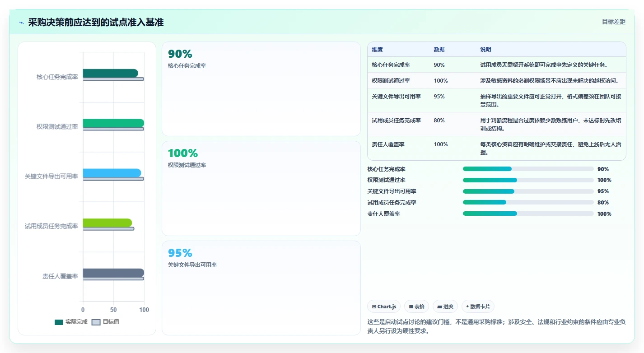Click the description starting 涉及敏感资料的必测权限
Viewport: 644px width, 353px height.
click(x=549, y=81)
